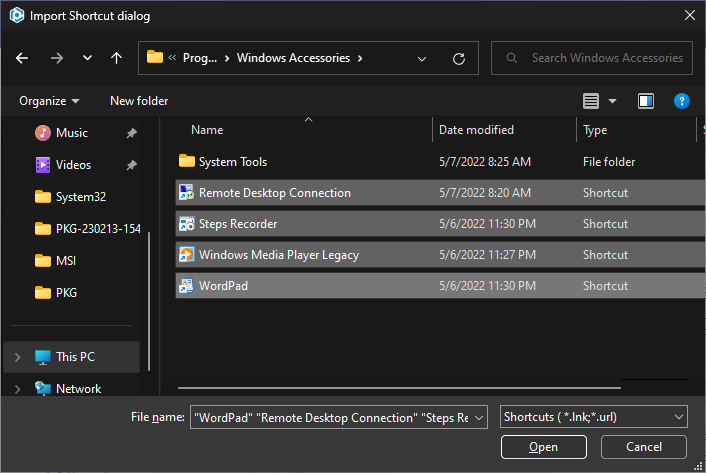The image size is (706, 473).
Task: Click the Remote Desktop Connection icon
Action: pyautogui.click(x=186, y=192)
